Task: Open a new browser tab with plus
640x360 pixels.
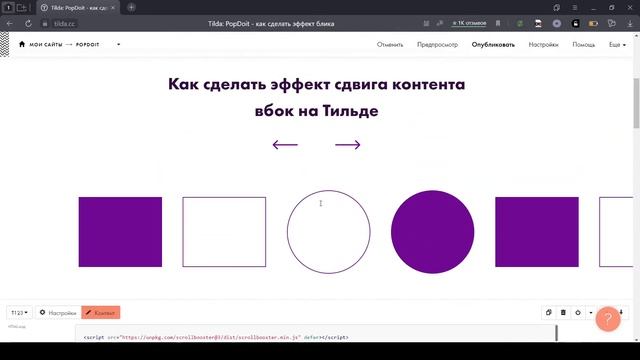Action: point(131,7)
